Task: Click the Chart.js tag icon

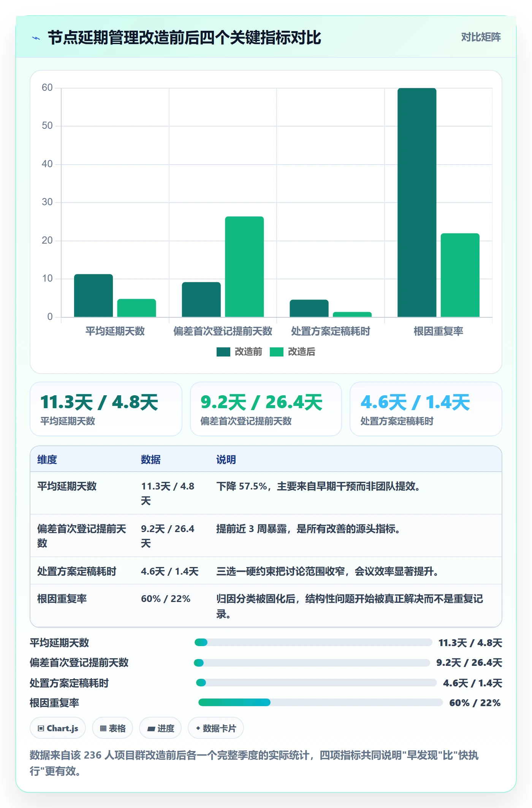Action: (41, 729)
